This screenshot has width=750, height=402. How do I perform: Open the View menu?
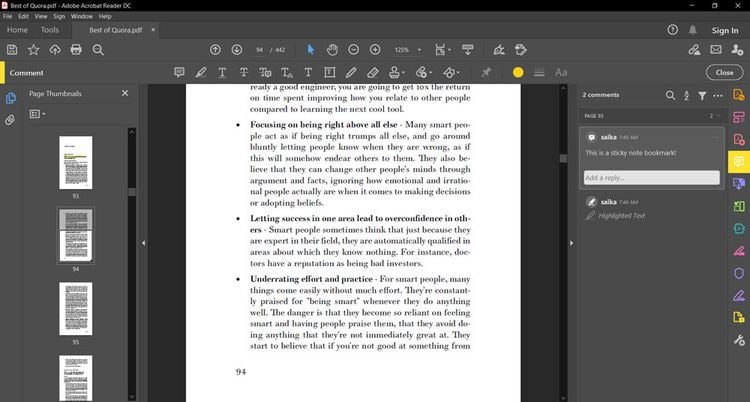[x=41, y=16]
